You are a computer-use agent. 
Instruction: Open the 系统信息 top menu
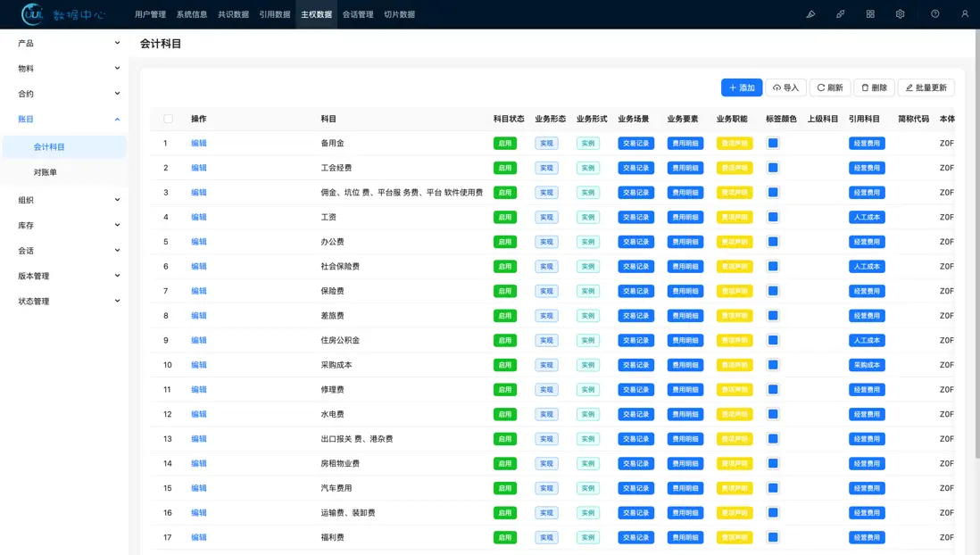coord(192,14)
